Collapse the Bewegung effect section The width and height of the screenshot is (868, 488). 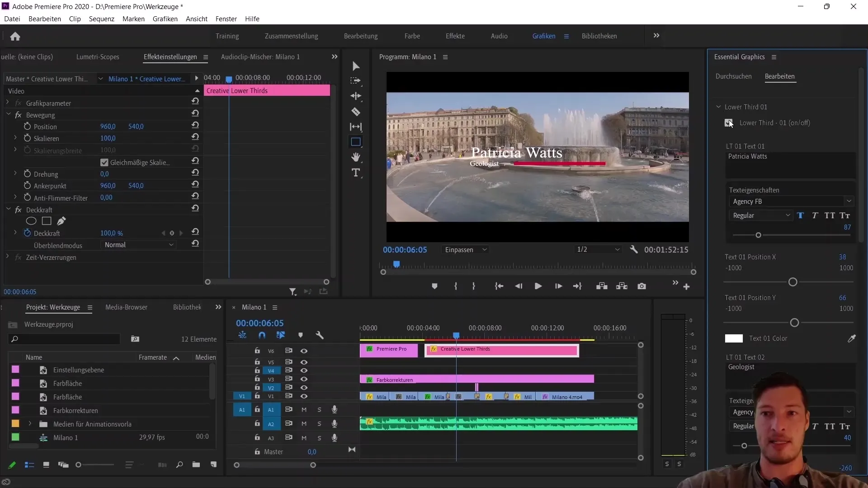(8, 115)
